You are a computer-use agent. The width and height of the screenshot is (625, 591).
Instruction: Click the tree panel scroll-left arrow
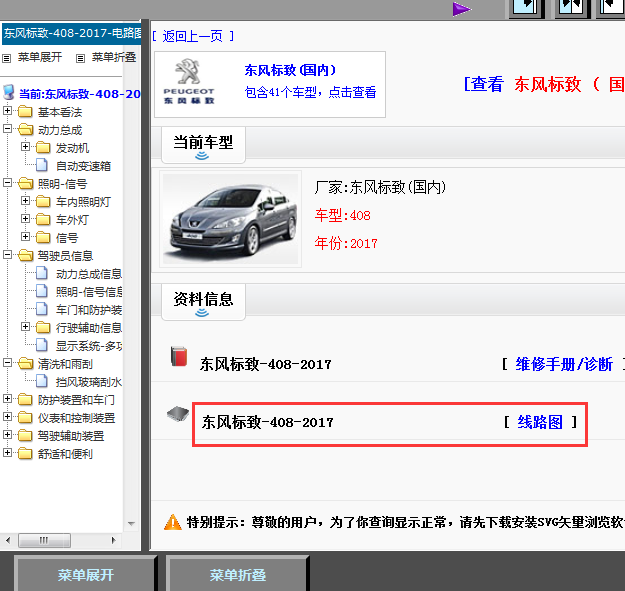pos(8,540)
